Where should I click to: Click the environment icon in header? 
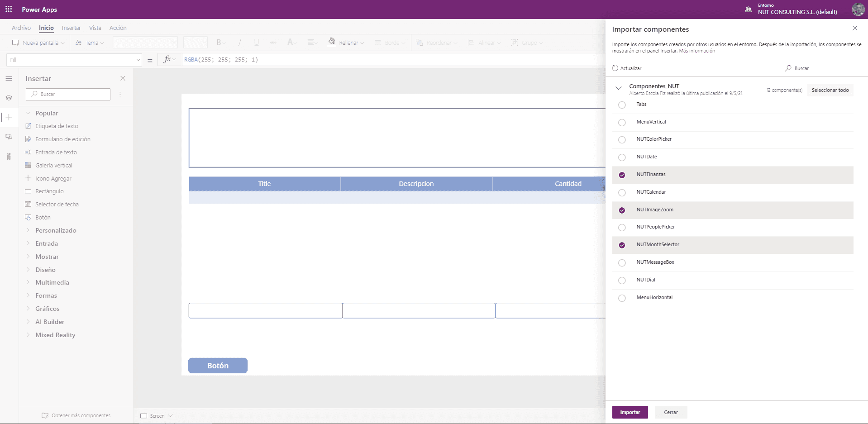click(x=749, y=9)
